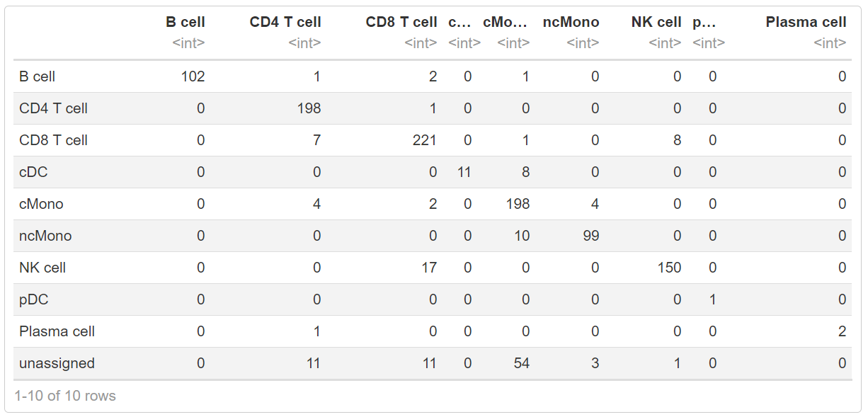This screenshot has width=868, height=417.
Task: Click the value 54 in unassigned row
Action: [521, 363]
